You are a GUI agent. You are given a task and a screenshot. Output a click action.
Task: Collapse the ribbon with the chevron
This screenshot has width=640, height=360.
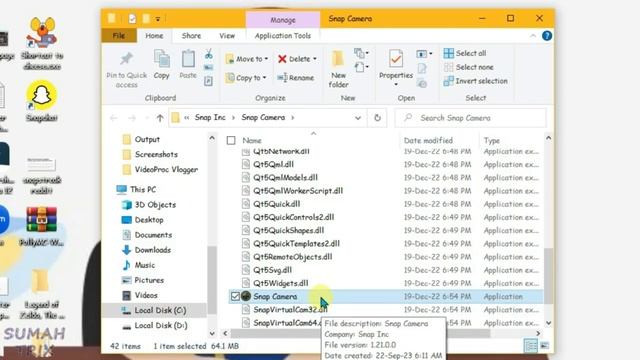coord(533,36)
